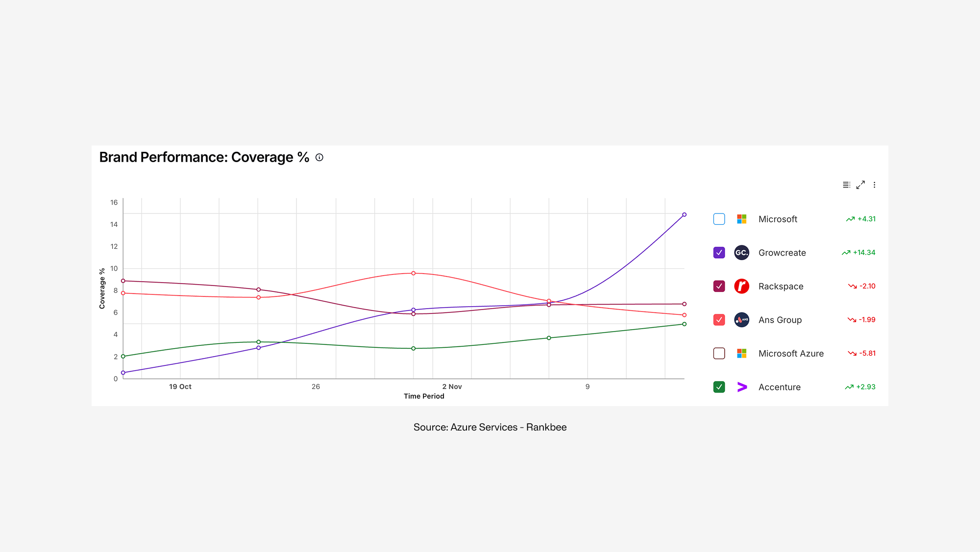The height and width of the screenshot is (552, 980).
Task: Uncheck the Growcreate series checkbox
Action: pyautogui.click(x=718, y=252)
